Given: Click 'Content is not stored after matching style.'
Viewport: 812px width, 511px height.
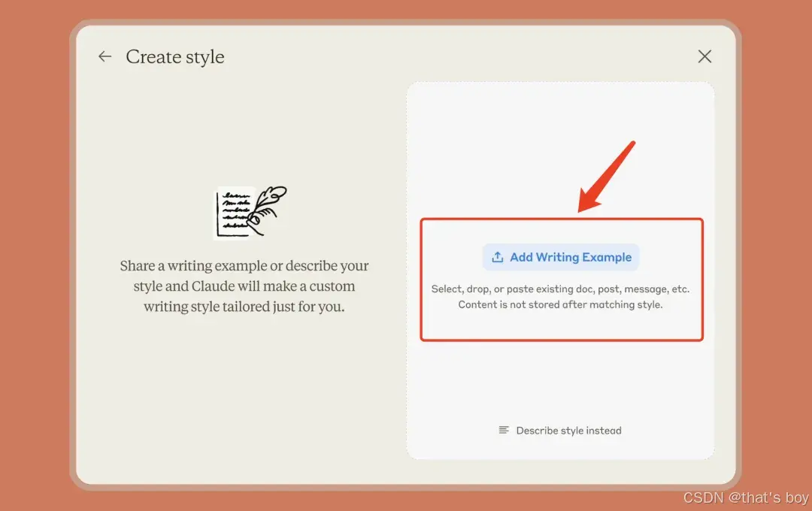Looking at the screenshot, I should pyautogui.click(x=560, y=304).
